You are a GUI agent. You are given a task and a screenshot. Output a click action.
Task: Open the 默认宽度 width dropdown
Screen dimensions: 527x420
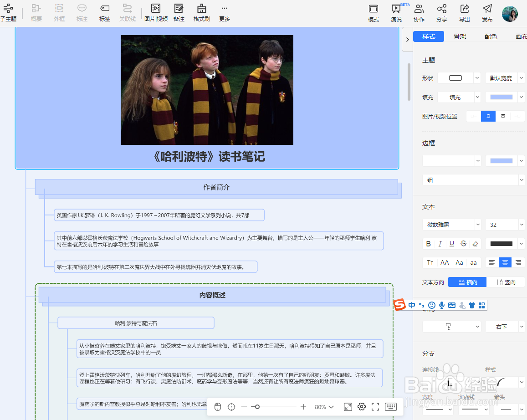(505, 78)
